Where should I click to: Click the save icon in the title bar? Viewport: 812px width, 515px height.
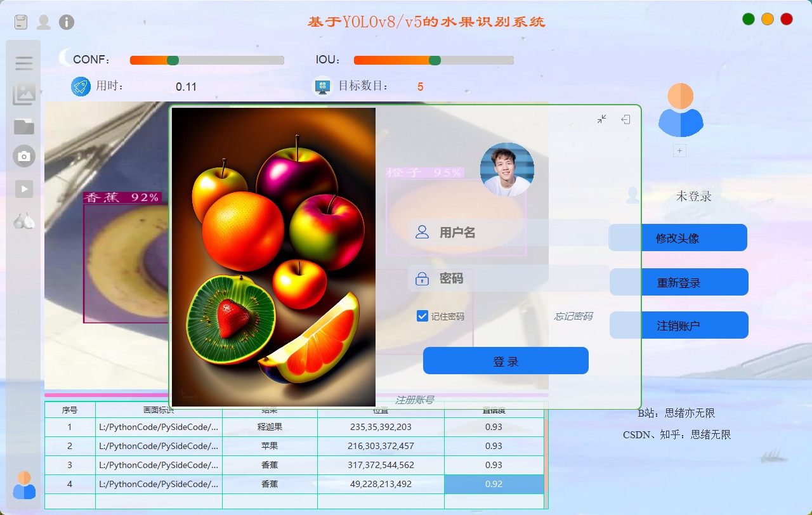[x=22, y=22]
